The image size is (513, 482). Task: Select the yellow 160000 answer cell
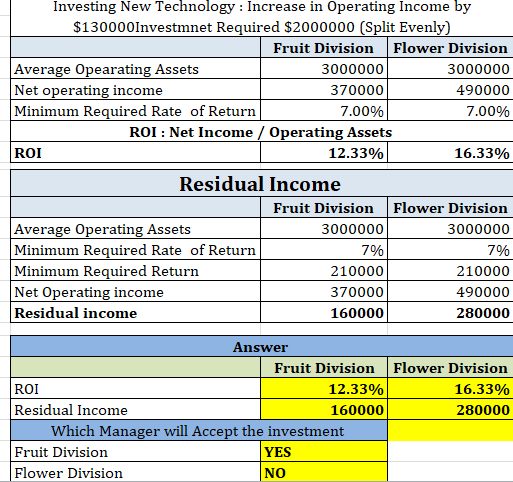click(324, 410)
